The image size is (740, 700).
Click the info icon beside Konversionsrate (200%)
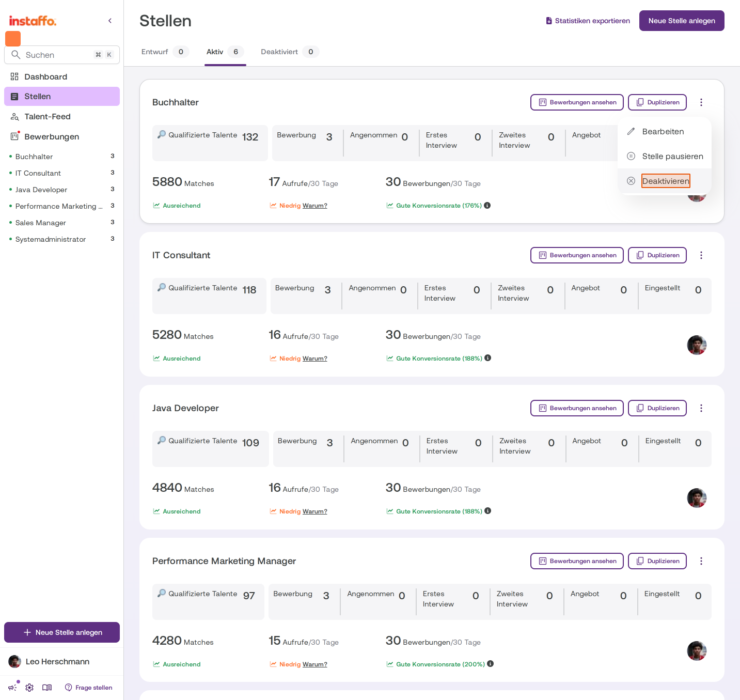click(x=491, y=664)
